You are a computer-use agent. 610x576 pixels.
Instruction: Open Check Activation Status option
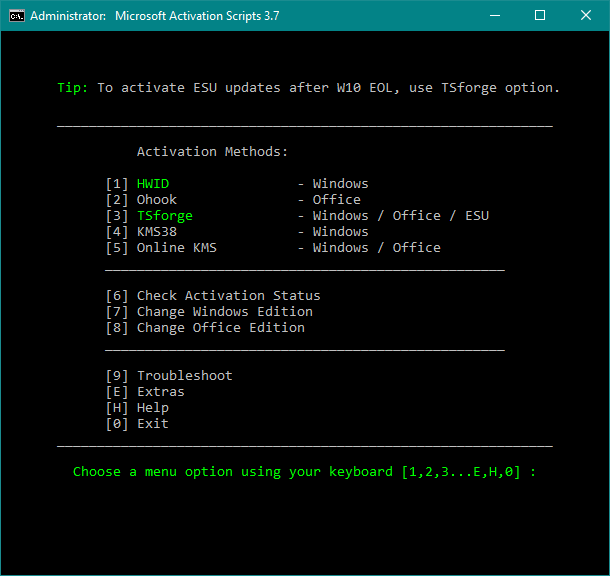point(228,296)
